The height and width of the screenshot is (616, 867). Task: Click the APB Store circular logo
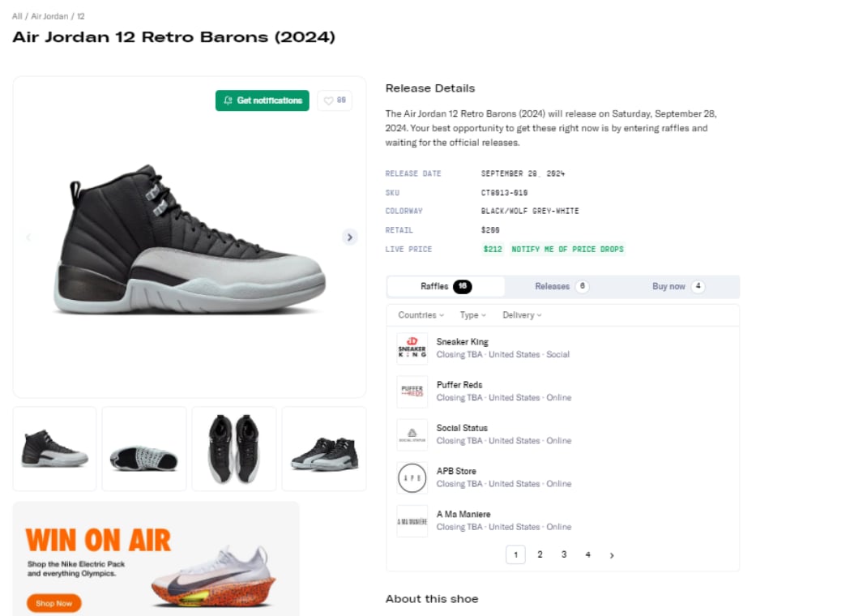point(412,478)
